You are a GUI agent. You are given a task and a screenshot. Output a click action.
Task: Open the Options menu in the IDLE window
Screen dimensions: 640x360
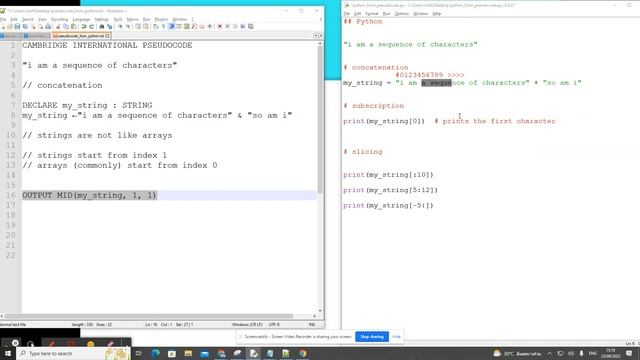click(x=402, y=13)
